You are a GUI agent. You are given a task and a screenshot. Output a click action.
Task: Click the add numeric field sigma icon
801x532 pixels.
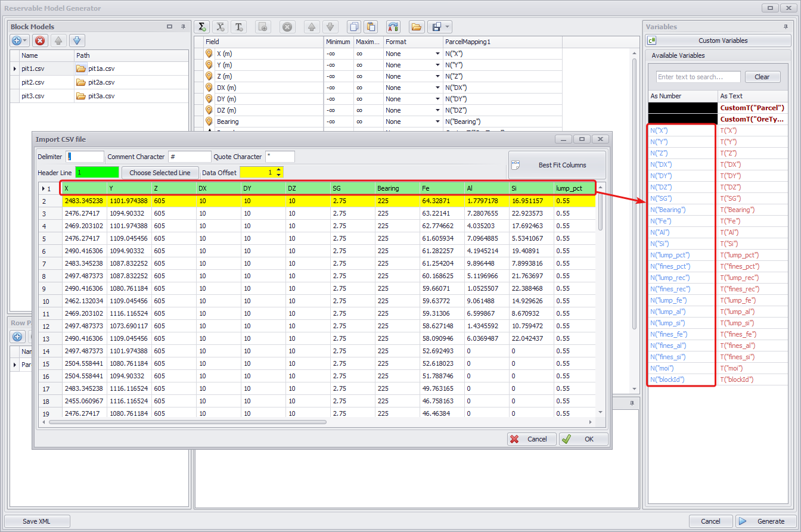point(203,27)
